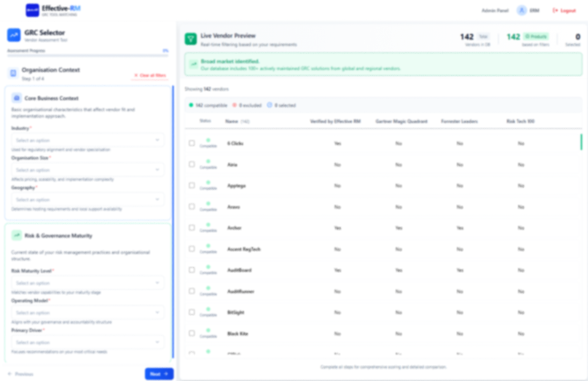The image size is (588, 381).
Task: Click the Black Kite vendor name
Action: pos(237,334)
